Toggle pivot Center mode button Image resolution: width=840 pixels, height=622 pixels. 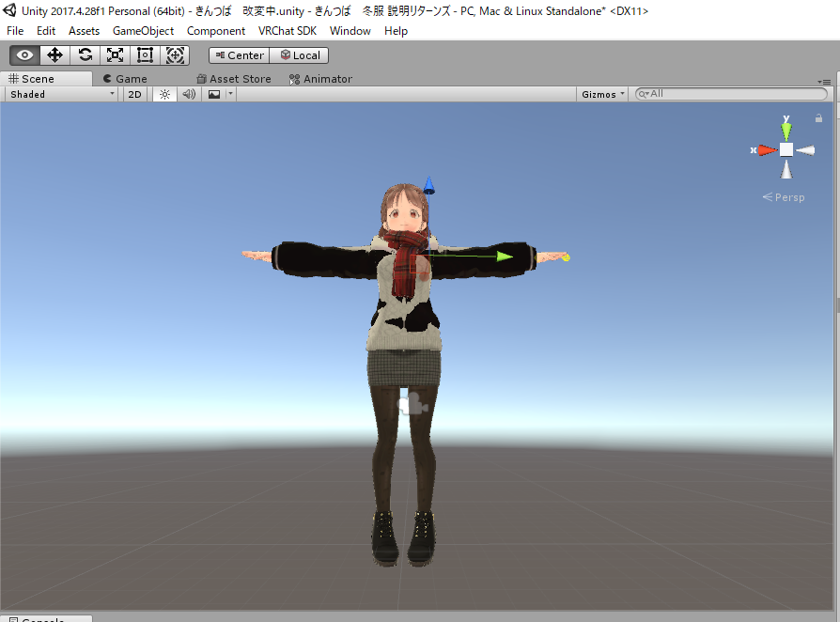[x=240, y=55]
